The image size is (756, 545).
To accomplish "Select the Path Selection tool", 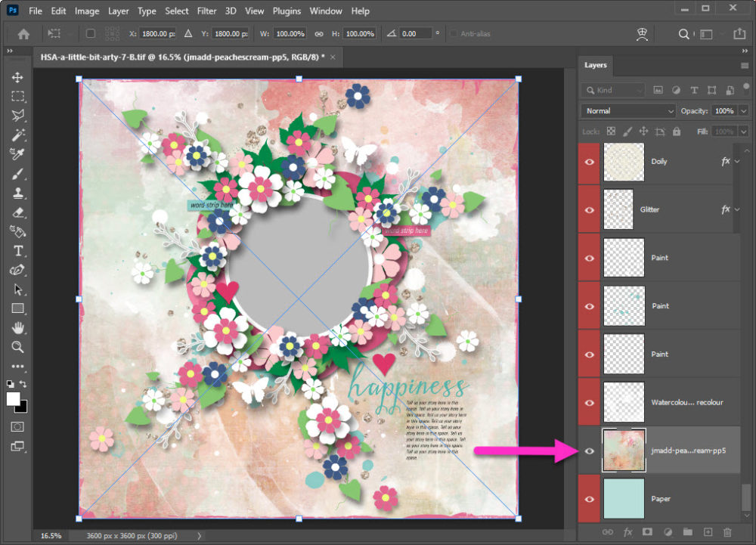I will [x=18, y=290].
